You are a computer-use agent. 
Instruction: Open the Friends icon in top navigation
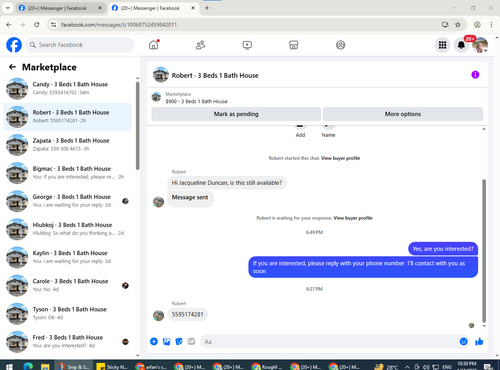pyautogui.click(x=200, y=45)
